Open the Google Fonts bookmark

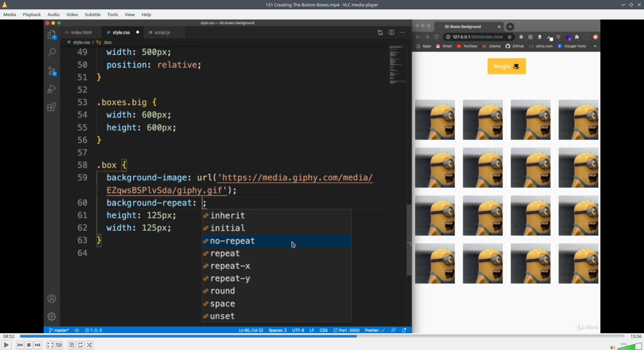[572, 46]
